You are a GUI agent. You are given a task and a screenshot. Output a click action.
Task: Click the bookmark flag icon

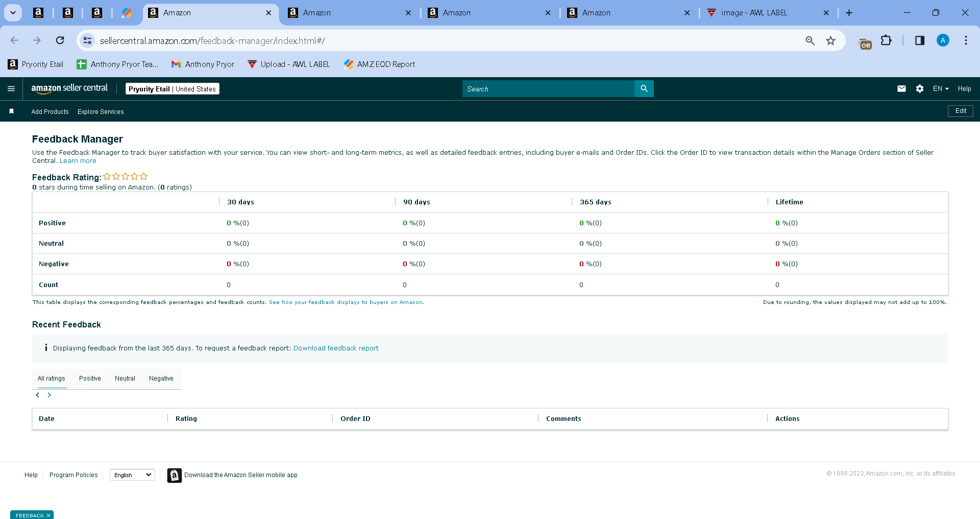pos(12,111)
